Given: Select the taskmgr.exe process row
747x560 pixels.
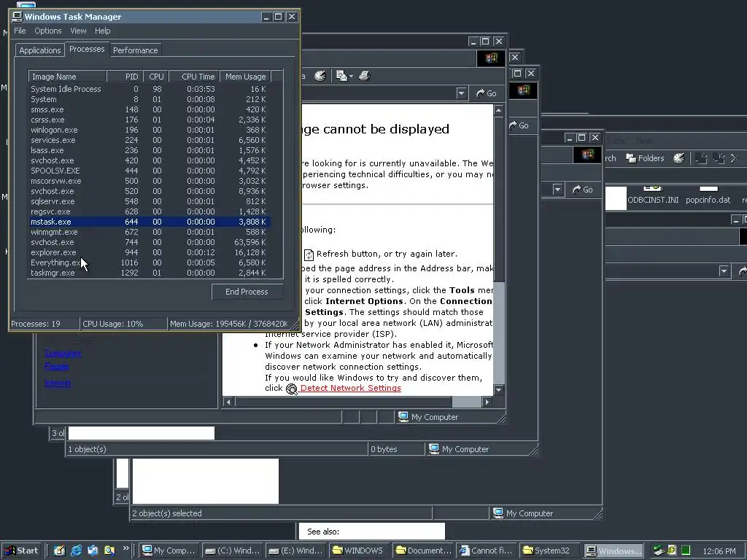Looking at the screenshot, I should 150,273.
